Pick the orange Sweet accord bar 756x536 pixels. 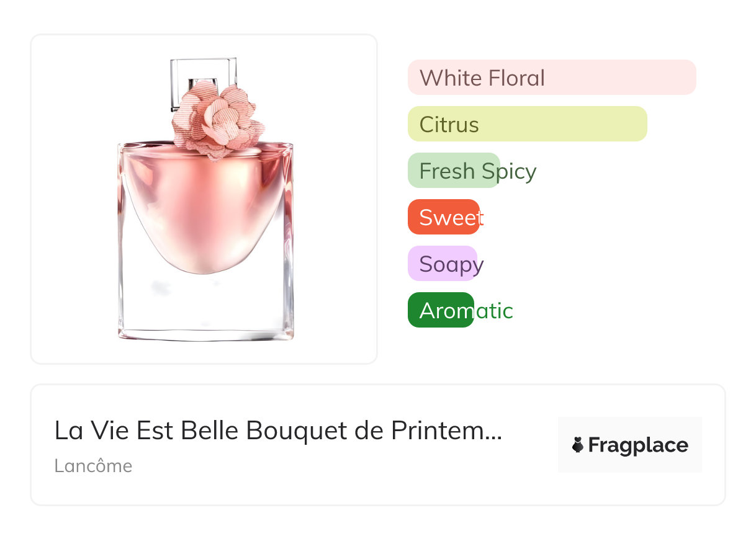[443, 217]
